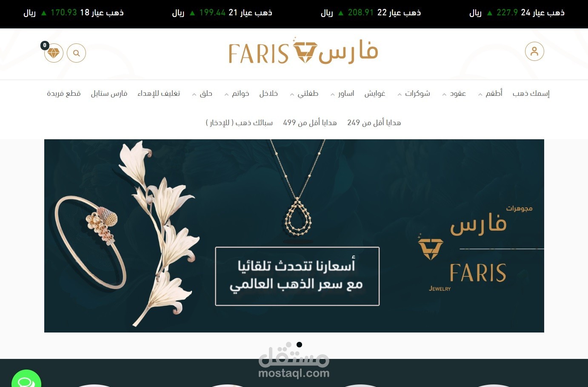This screenshot has width=588, height=387.
Task: Open the إسمك ذهب menu item
Action: [x=531, y=94]
